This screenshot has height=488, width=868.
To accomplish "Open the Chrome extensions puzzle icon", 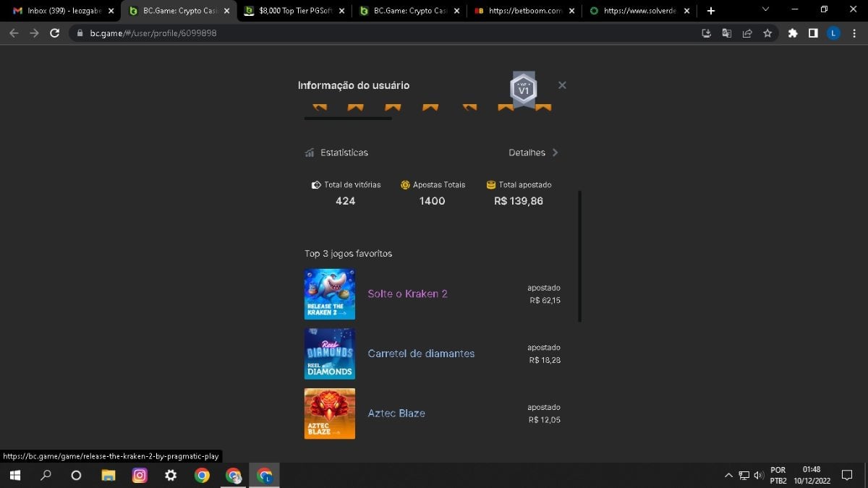I will [793, 33].
